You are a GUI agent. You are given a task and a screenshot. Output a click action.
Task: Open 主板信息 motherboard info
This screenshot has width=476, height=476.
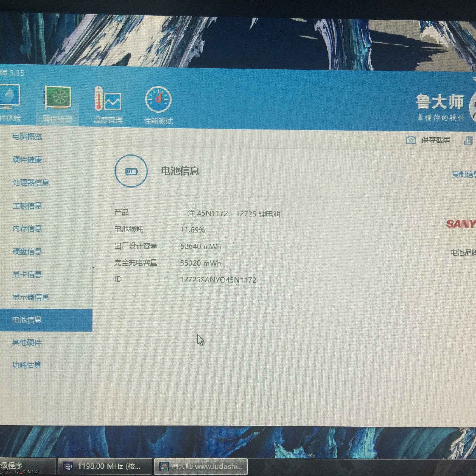click(27, 206)
